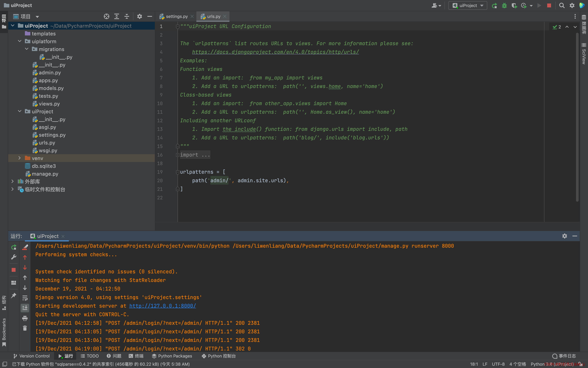The width and height of the screenshot is (588, 368).
Task: Click the eraser icon in Run panel
Action: point(25,247)
